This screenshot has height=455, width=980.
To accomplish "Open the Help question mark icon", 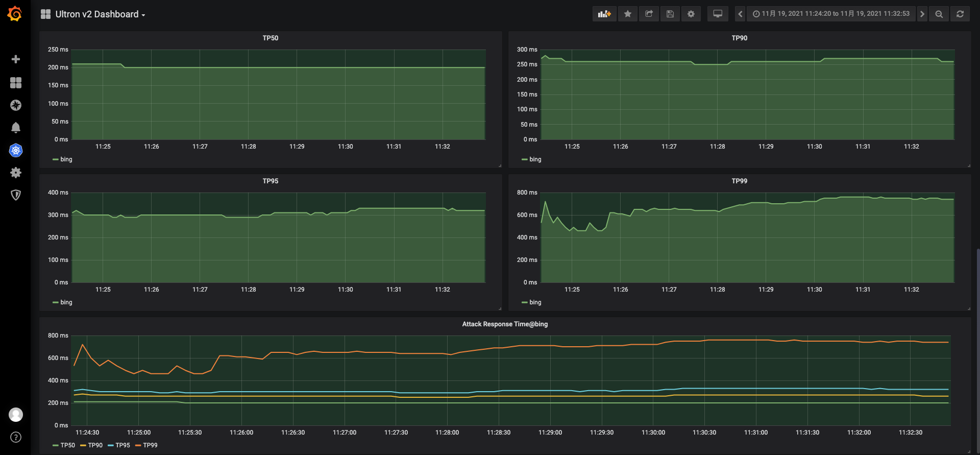I will pyautogui.click(x=16, y=437).
